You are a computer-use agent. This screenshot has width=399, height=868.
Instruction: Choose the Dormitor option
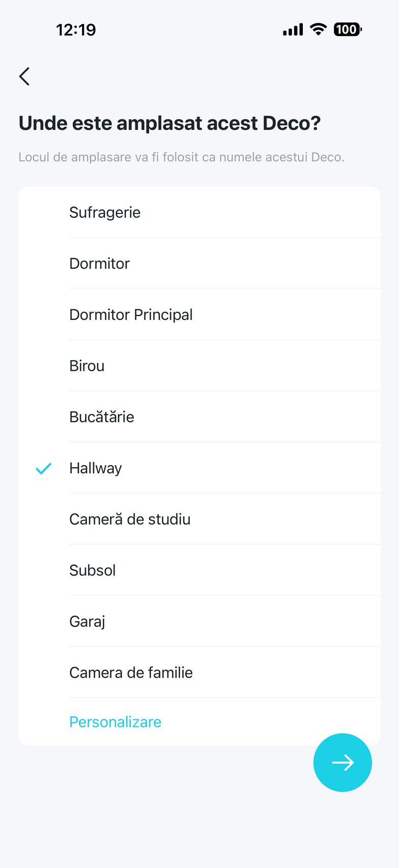100,263
